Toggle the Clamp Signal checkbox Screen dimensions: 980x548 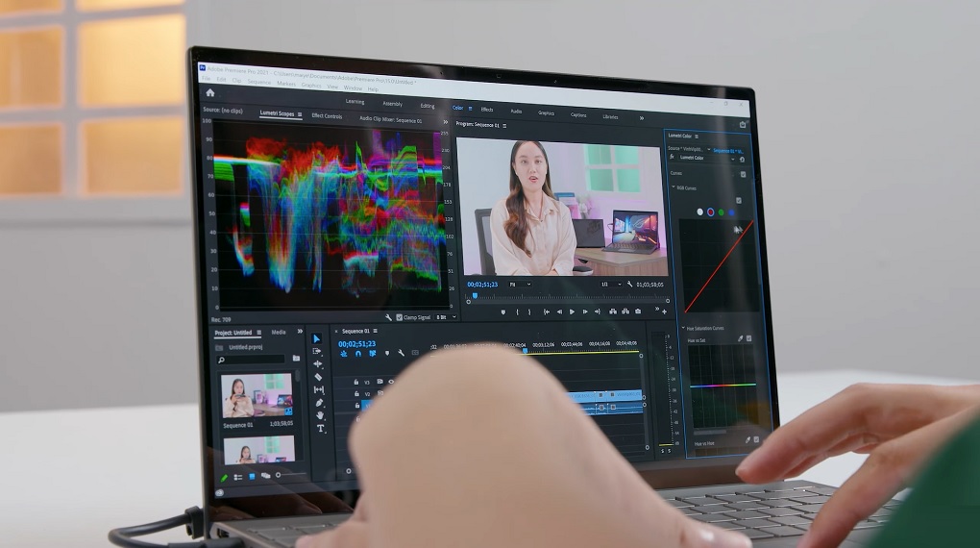click(x=400, y=318)
